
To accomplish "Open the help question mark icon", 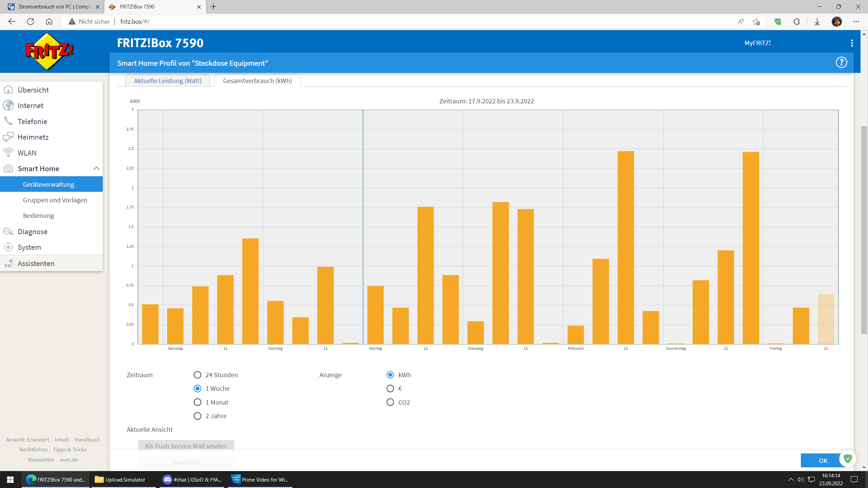I will (x=841, y=63).
